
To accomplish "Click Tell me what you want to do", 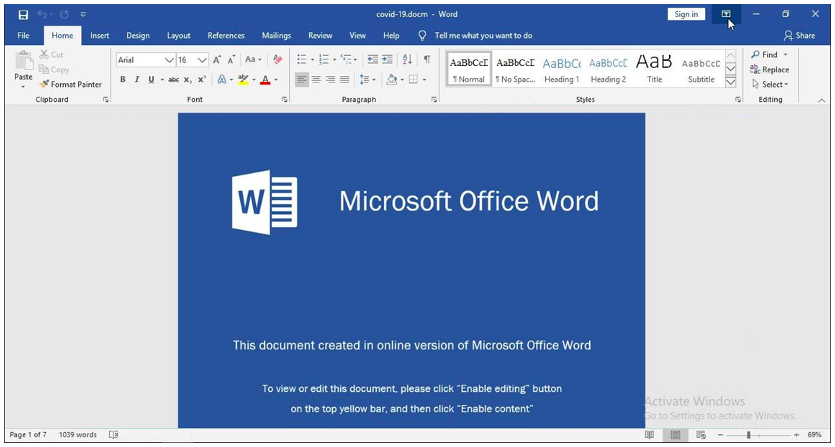I will [x=483, y=36].
